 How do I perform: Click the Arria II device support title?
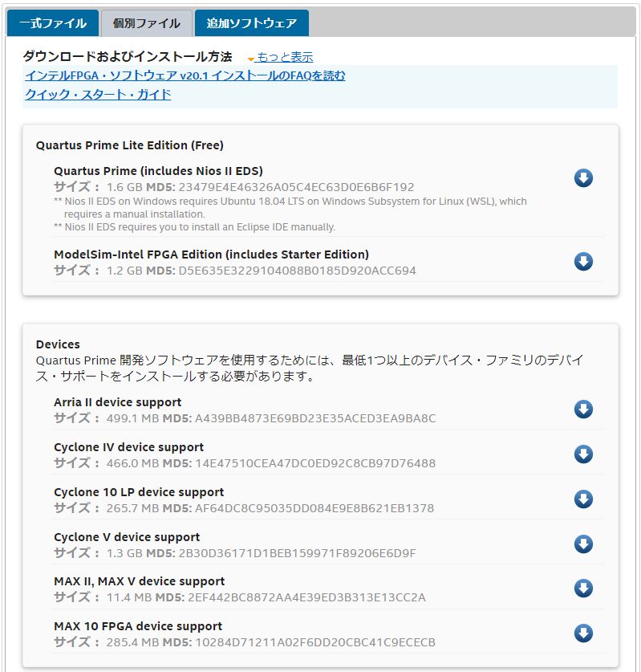(x=117, y=402)
